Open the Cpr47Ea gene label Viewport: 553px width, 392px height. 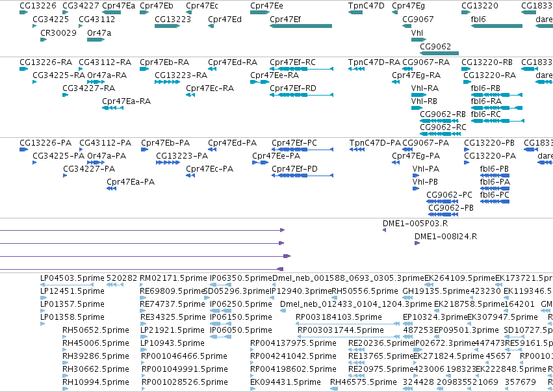coord(118,6)
